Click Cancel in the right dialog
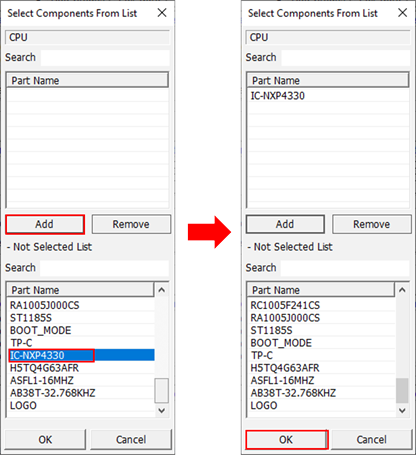Viewport: 416px width, 455px height. (x=372, y=440)
